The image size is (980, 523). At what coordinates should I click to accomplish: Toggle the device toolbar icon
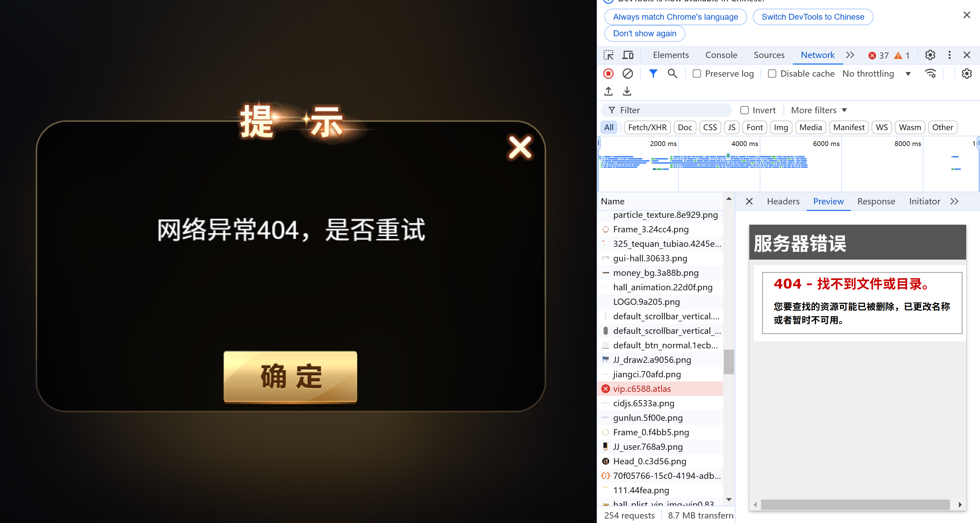click(x=627, y=55)
